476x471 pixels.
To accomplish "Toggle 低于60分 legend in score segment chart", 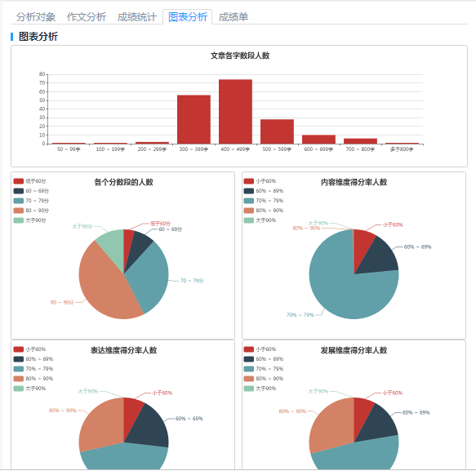I will coord(29,181).
